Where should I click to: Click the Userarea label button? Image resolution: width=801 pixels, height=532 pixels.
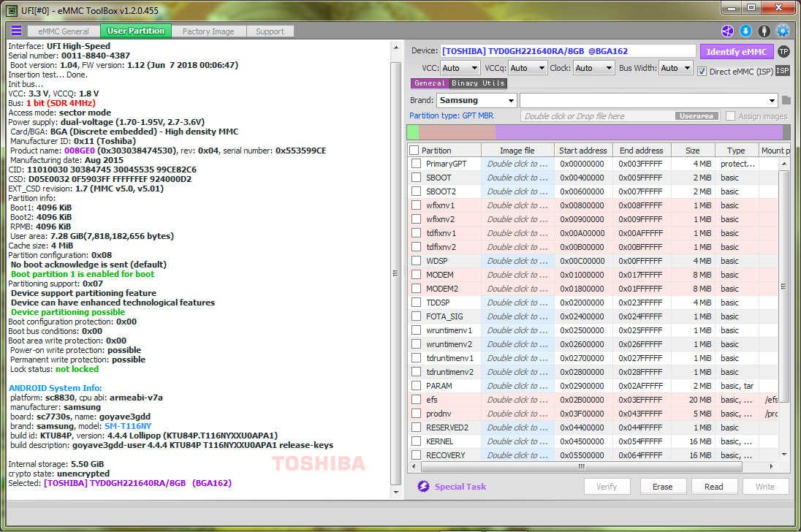pos(696,116)
